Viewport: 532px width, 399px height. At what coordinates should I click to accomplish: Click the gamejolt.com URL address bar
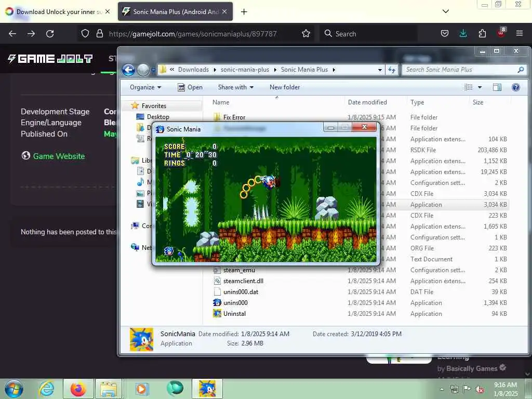point(193,34)
